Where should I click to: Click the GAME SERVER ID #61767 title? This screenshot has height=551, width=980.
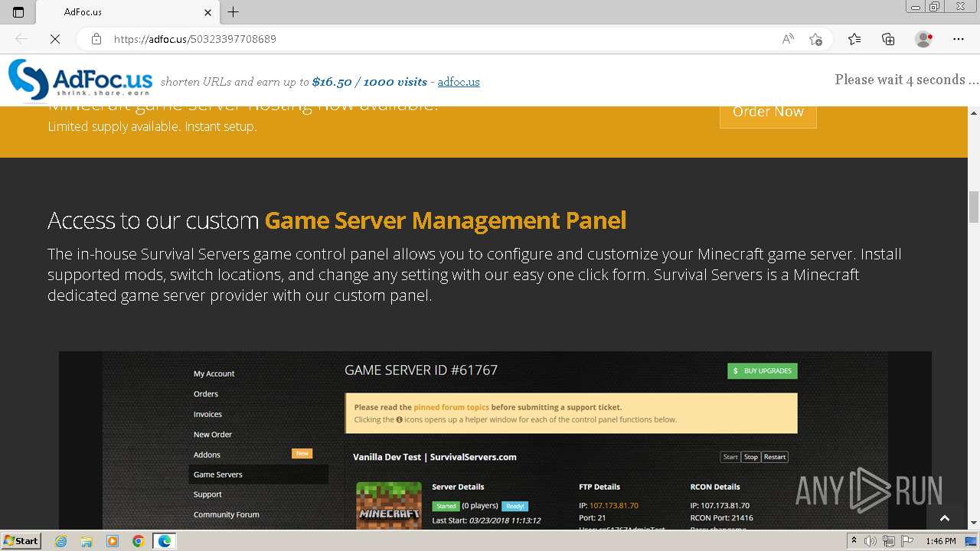(x=421, y=370)
